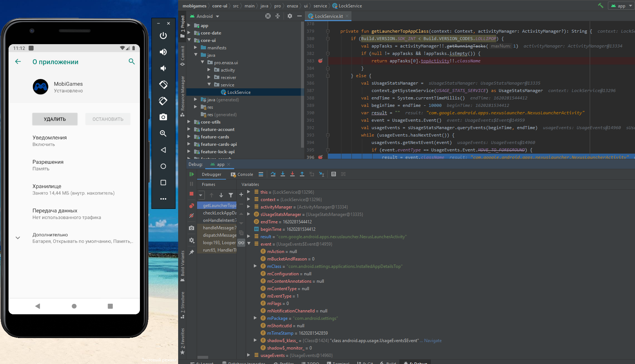The height and width of the screenshot is (364, 635).
Task: Tap УДАЛИТЬ button on the phone
Action: coord(55,119)
